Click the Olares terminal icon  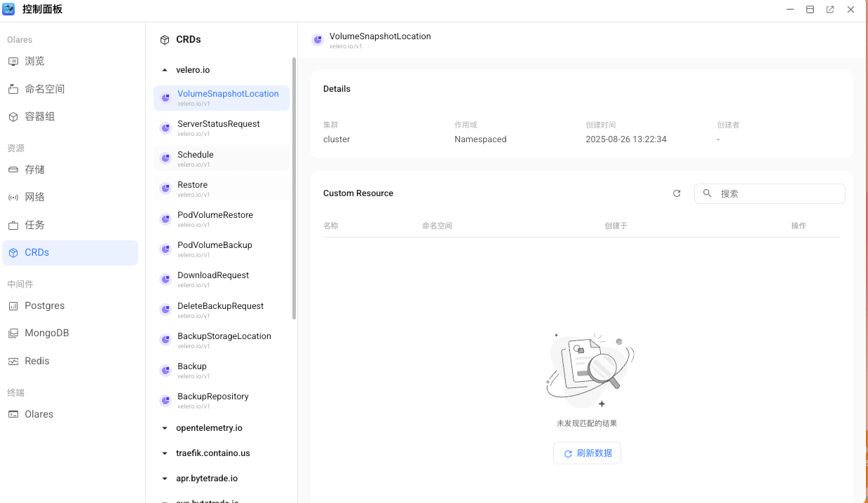tap(13, 414)
